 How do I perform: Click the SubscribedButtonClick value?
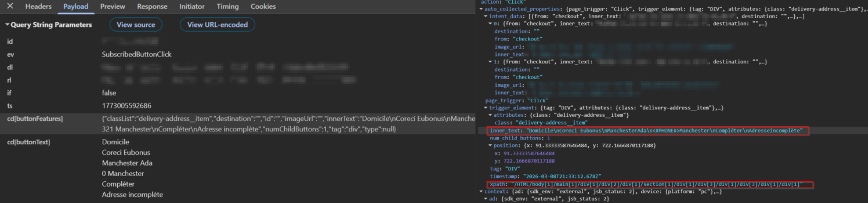click(x=136, y=54)
